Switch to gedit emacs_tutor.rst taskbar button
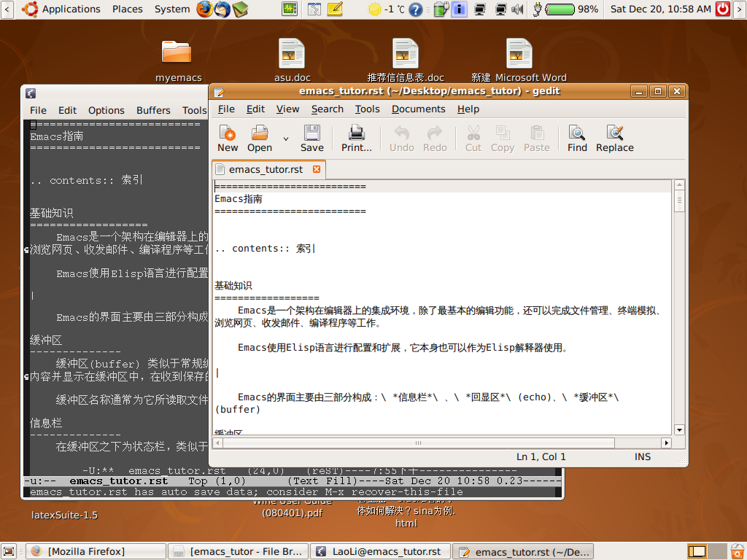 (522, 551)
